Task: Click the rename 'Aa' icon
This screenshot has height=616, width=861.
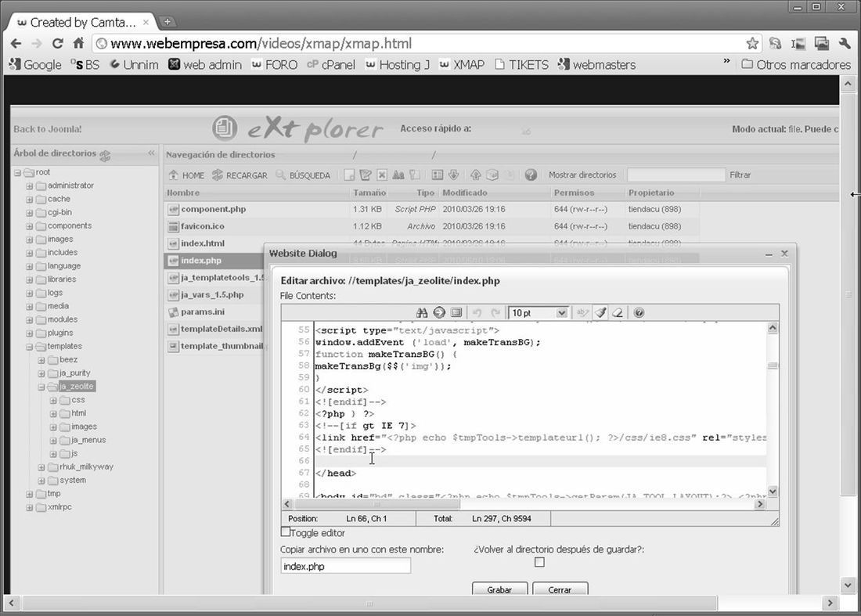Action: pyautogui.click(x=398, y=175)
